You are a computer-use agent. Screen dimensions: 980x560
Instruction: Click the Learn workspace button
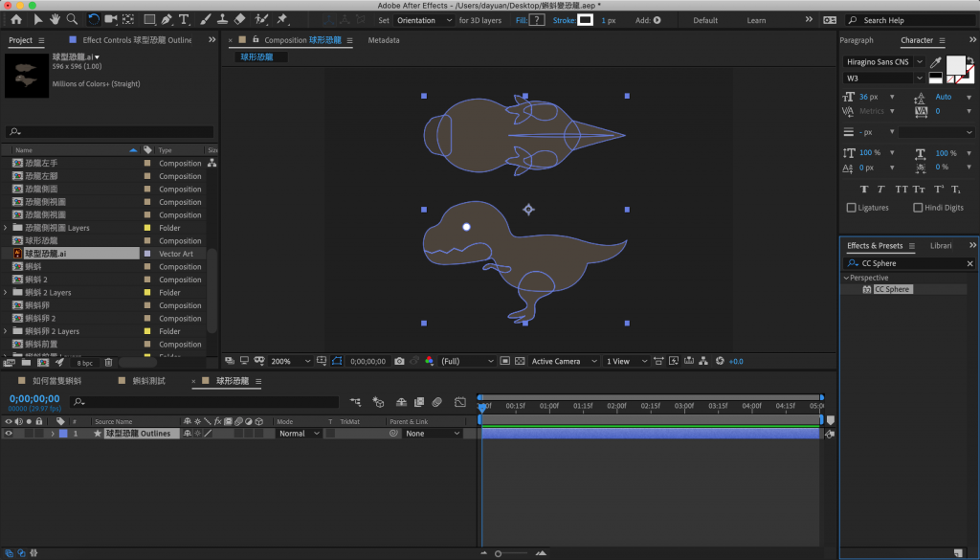pyautogui.click(x=756, y=20)
